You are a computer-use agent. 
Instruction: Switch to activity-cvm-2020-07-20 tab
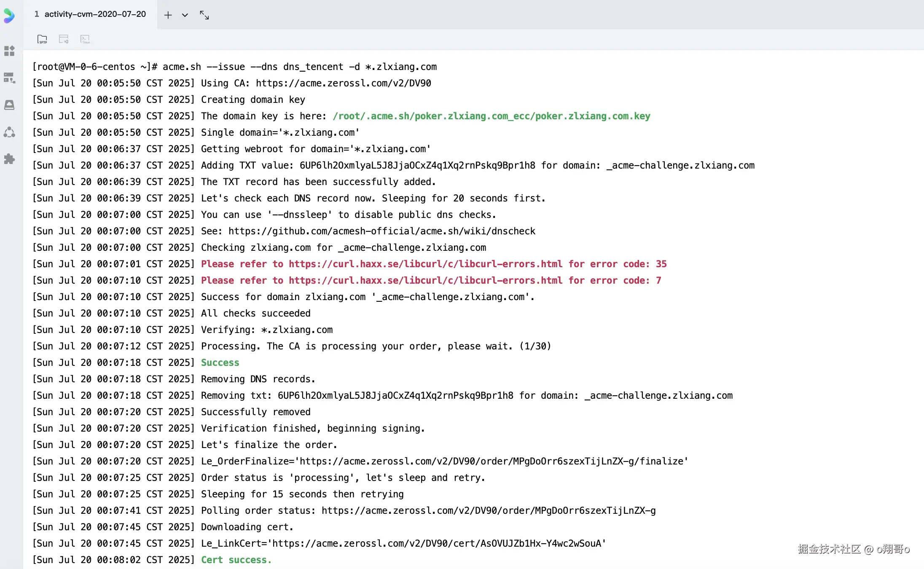pos(90,14)
